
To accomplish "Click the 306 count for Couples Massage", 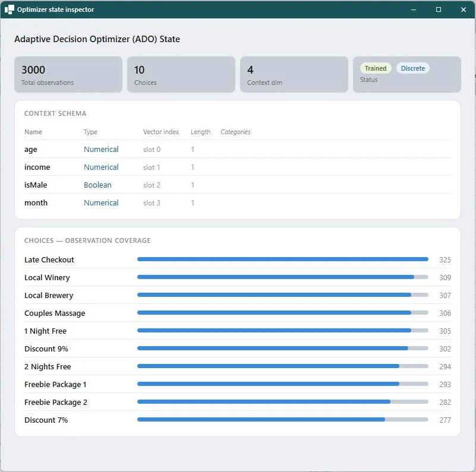I will (445, 313).
